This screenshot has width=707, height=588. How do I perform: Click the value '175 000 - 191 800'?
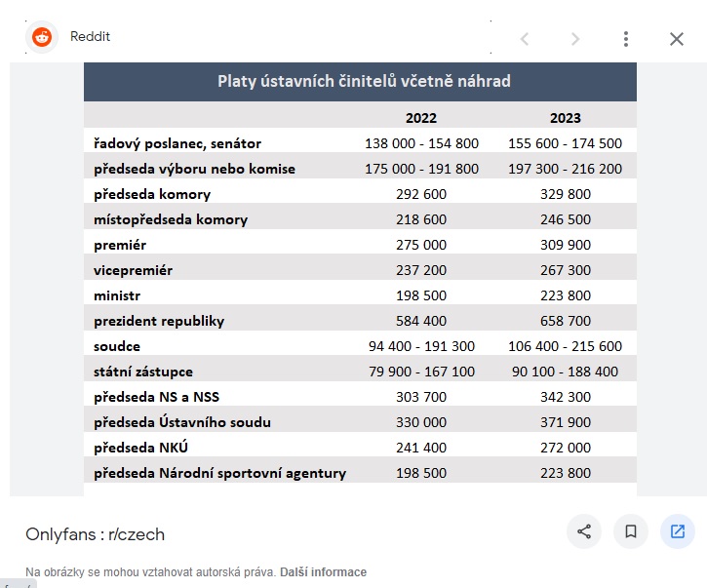(x=421, y=169)
